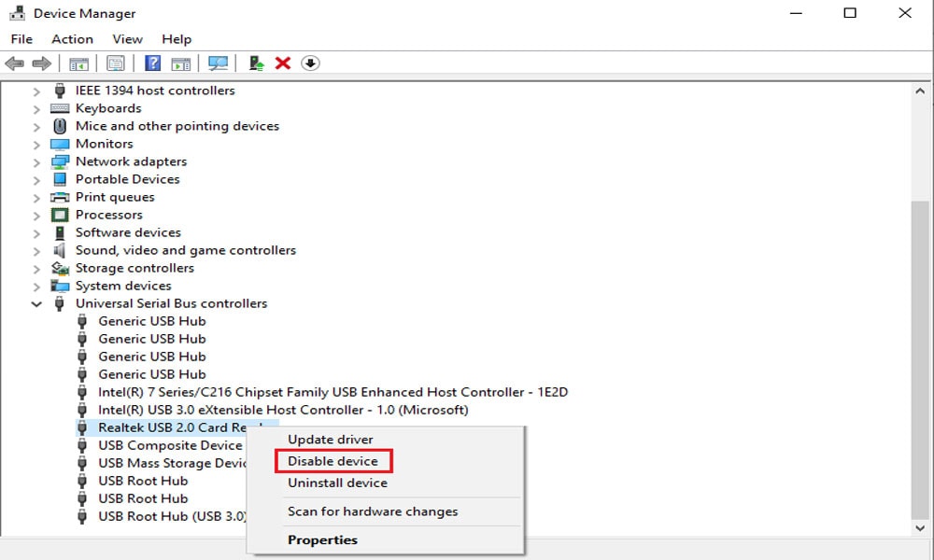The width and height of the screenshot is (934, 560).
Task: Select the USB Composite Device entry
Action: 170,445
